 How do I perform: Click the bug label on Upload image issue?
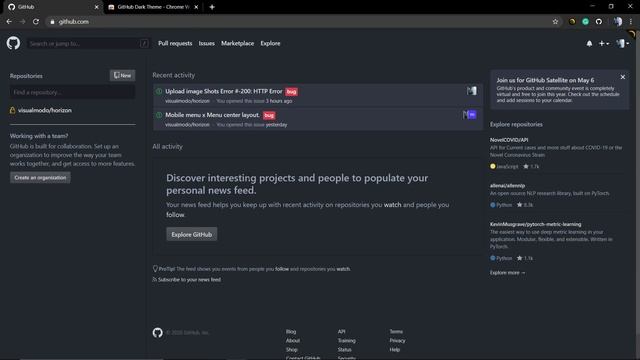coord(291,92)
